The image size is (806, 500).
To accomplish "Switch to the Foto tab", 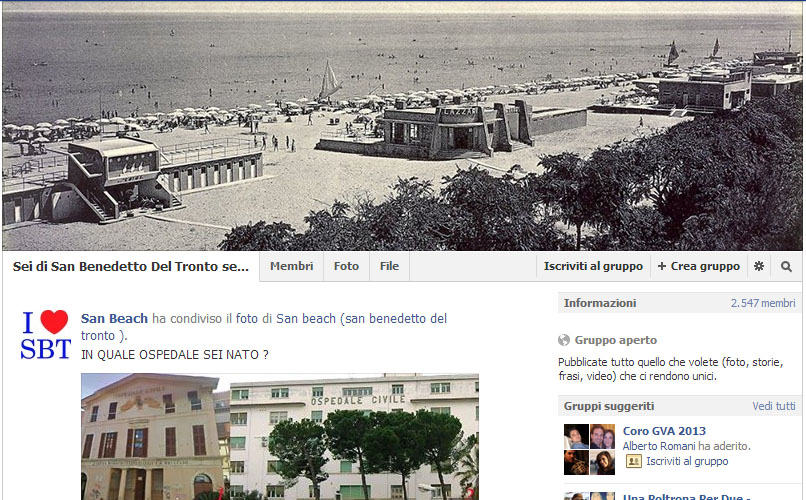I will click(x=346, y=266).
